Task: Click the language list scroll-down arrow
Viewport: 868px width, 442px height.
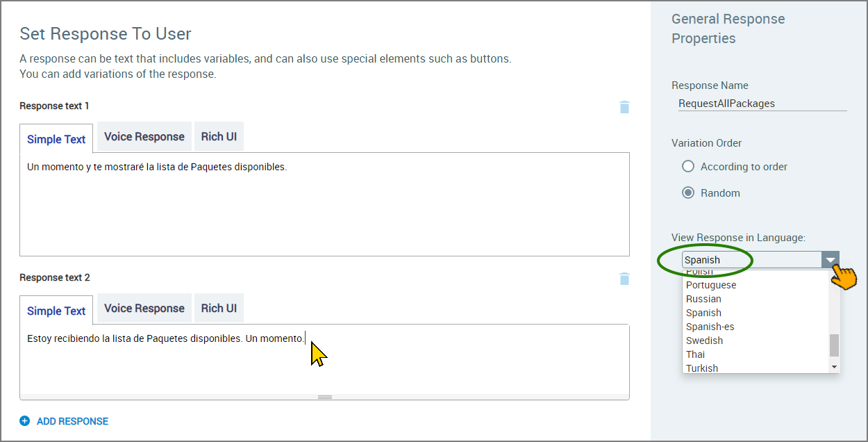Action: (x=835, y=366)
